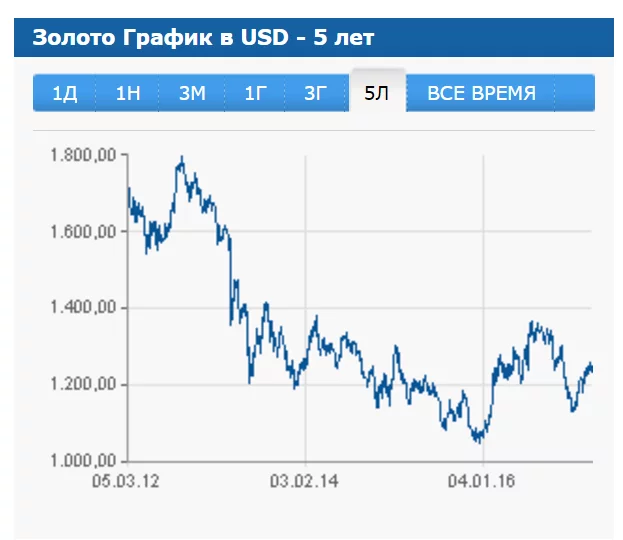Select the ВСЕ ВРЕМЯ tab
This screenshot has width=623, height=540.
pyautogui.click(x=481, y=94)
